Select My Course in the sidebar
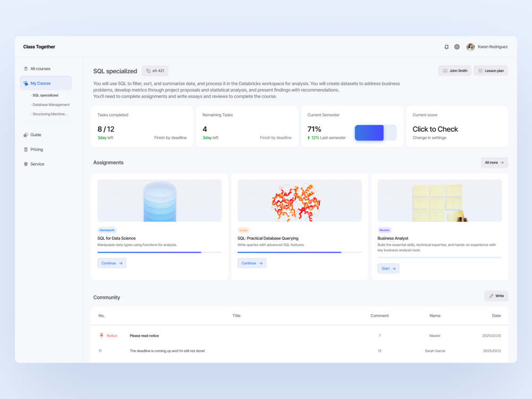The image size is (532, 399). tap(46, 83)
